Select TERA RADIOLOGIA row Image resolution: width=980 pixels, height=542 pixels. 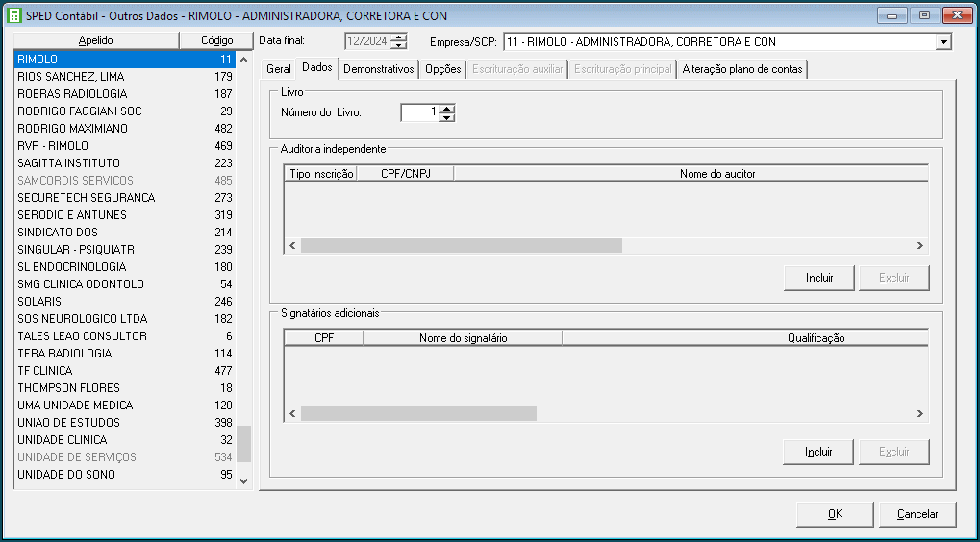[124, 354]
